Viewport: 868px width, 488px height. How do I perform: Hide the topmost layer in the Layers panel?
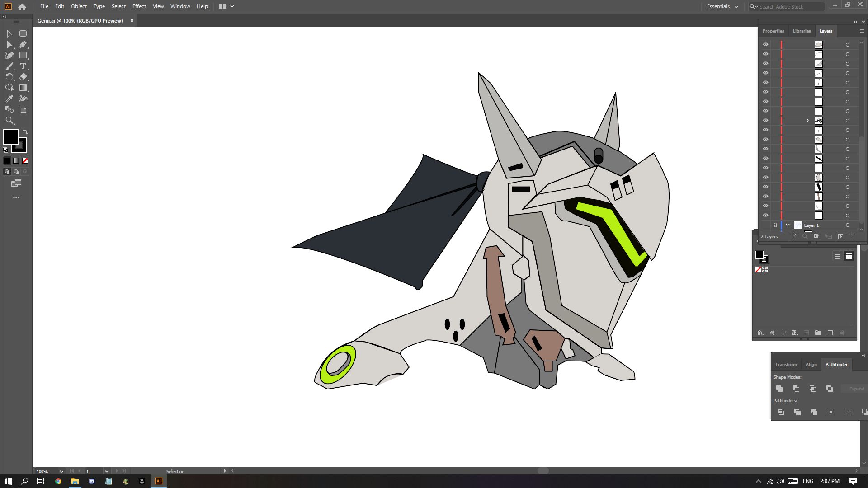click(766, 44)
